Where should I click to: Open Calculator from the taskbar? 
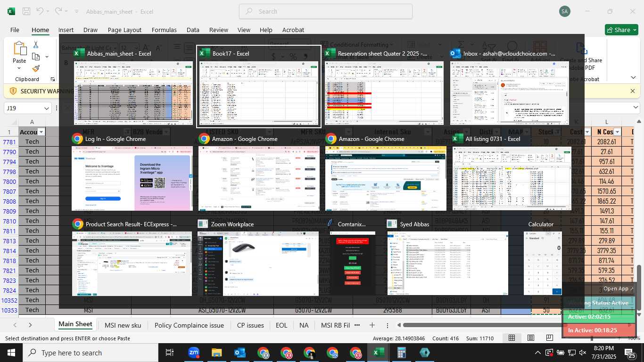tap(401, 353)
